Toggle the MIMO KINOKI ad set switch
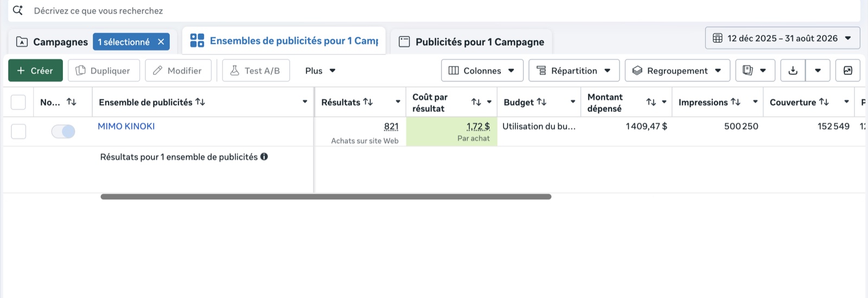This screenshot has height=298, width=868. click(63, 131)
